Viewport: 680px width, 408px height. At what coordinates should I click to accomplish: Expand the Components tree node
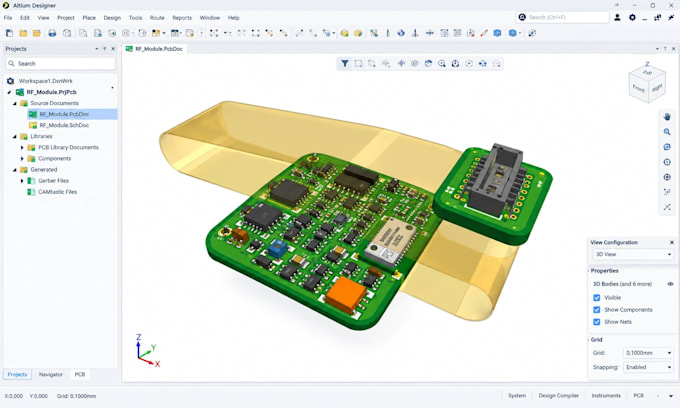click(22, 158)
